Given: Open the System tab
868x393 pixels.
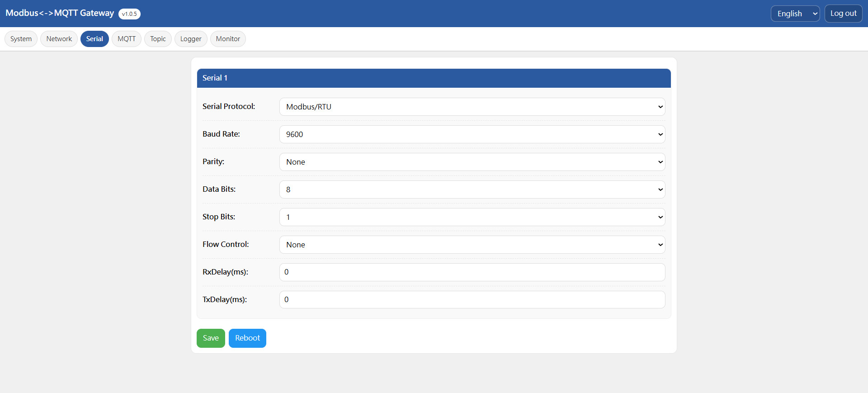Looking at the screenshot, I should (x=21, y=39).
